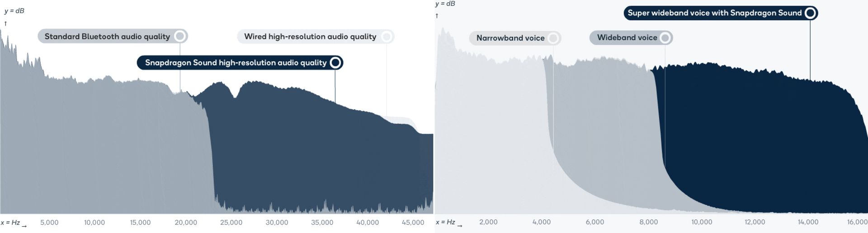Click the y = dB label on left chart
868x233 pixels.
14,11
